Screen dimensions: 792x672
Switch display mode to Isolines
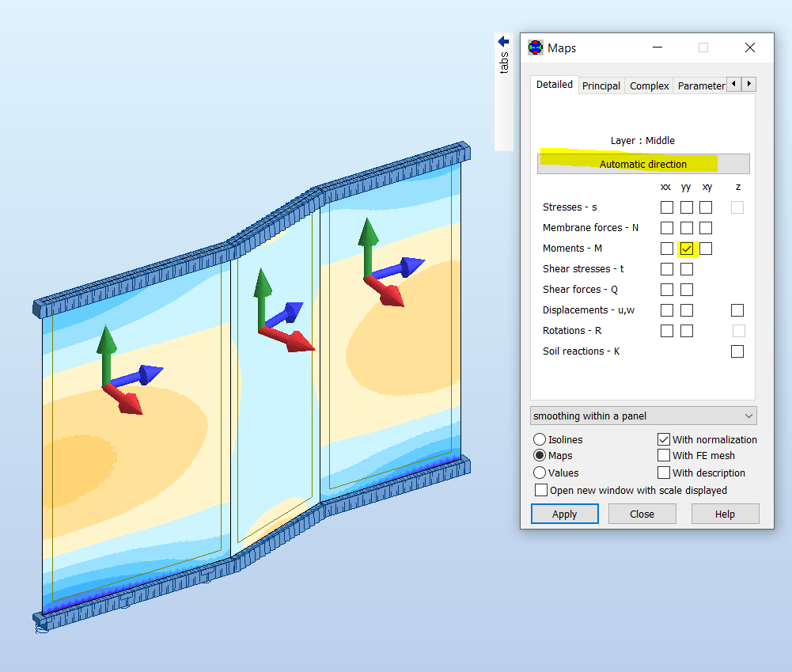(x=541, y=439)
